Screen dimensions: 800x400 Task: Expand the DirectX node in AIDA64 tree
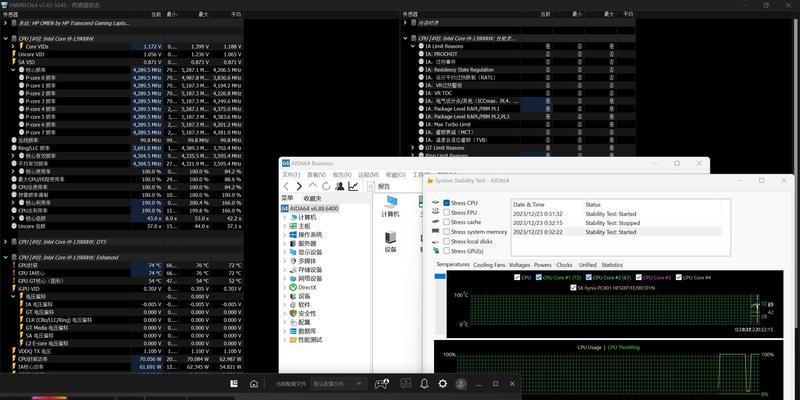point(285,287)
